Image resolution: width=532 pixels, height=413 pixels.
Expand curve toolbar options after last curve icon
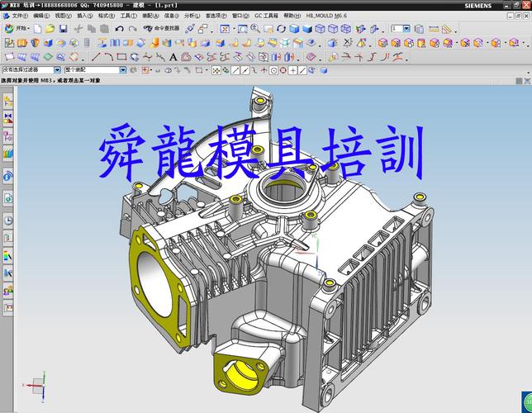pos(407,59)
